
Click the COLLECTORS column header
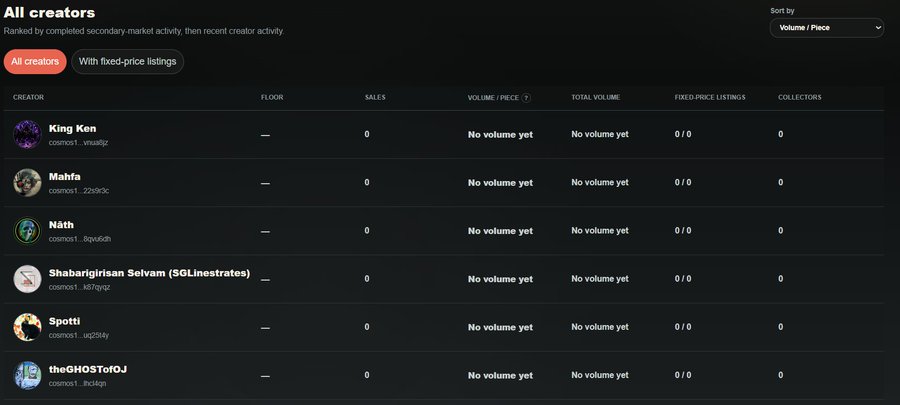click(x=800, y=98)
